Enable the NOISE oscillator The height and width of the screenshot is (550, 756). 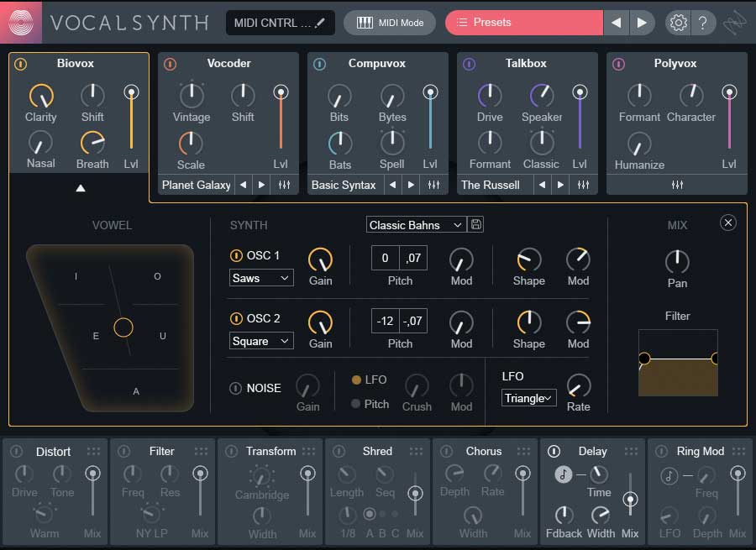point(236,388)
